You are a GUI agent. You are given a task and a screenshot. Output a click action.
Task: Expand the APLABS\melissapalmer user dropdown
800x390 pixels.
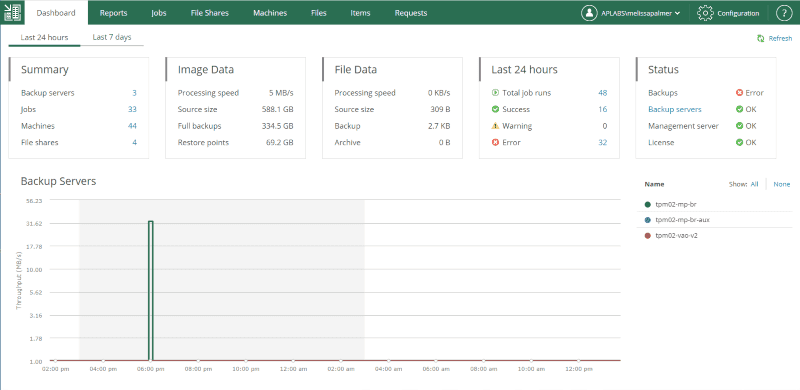click(x=640, y=13)
